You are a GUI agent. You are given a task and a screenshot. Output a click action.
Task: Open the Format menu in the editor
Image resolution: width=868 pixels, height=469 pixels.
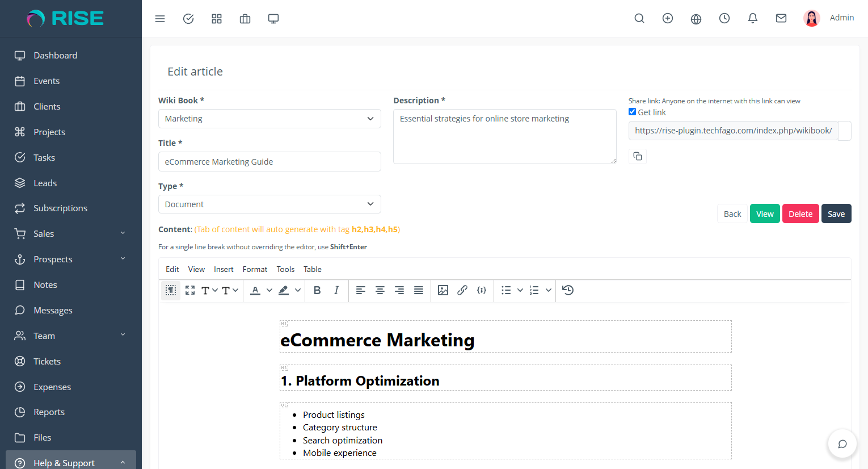tap(255, 269)
